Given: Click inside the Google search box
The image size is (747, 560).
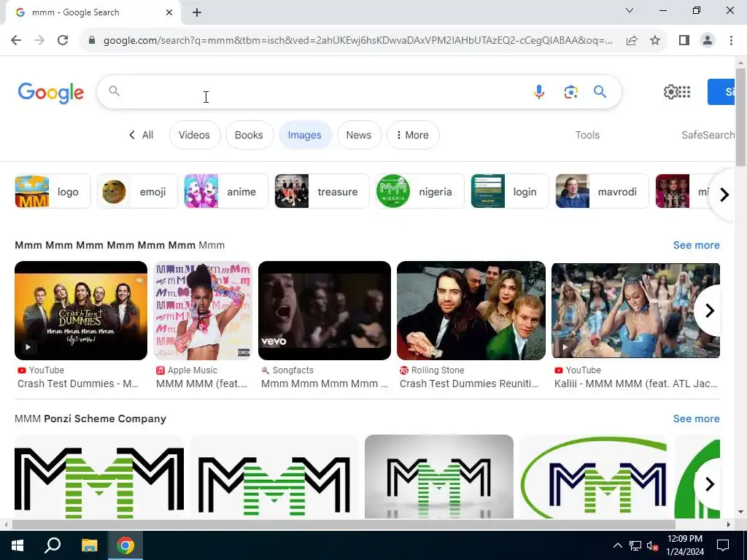Looking at the screenshot, I should click(x=324, y=91).
